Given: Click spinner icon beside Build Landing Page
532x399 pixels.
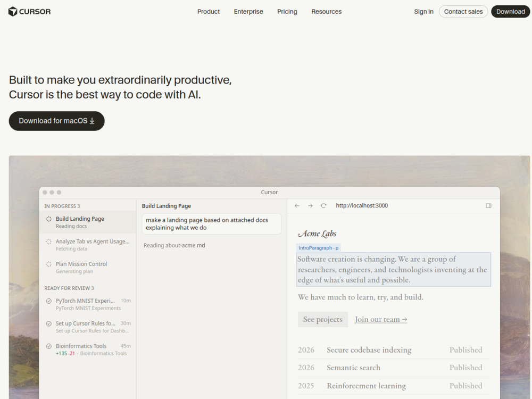Looking at the screenshot, I should click(x=48, y=219).
